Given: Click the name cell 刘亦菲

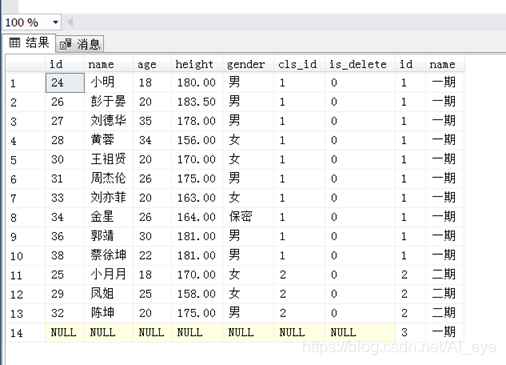Looking at the screenshot, I should tap(109, 198).
